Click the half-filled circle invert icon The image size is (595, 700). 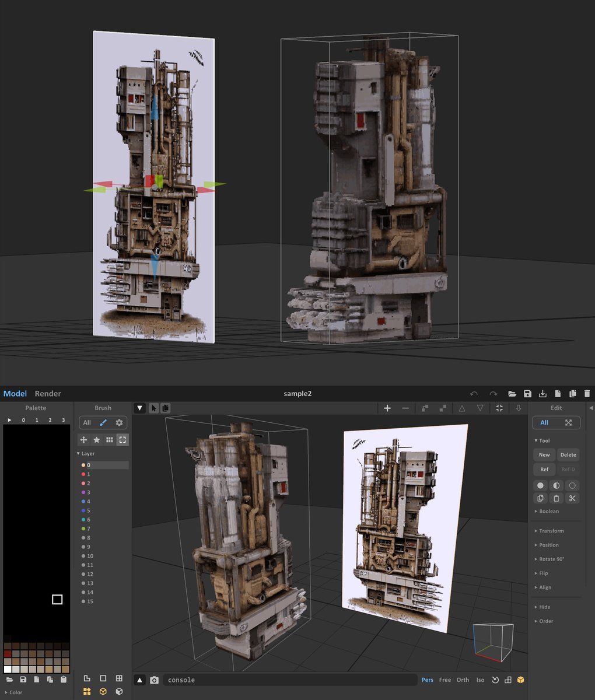[556, 485]
